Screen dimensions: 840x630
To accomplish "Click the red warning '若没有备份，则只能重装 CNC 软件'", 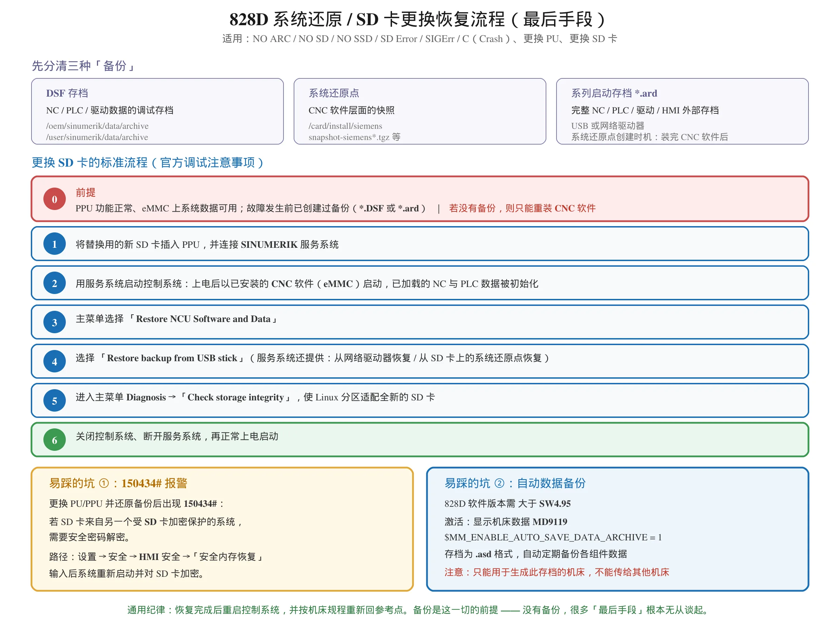I will pyautogui.click(x=522, y=208).
